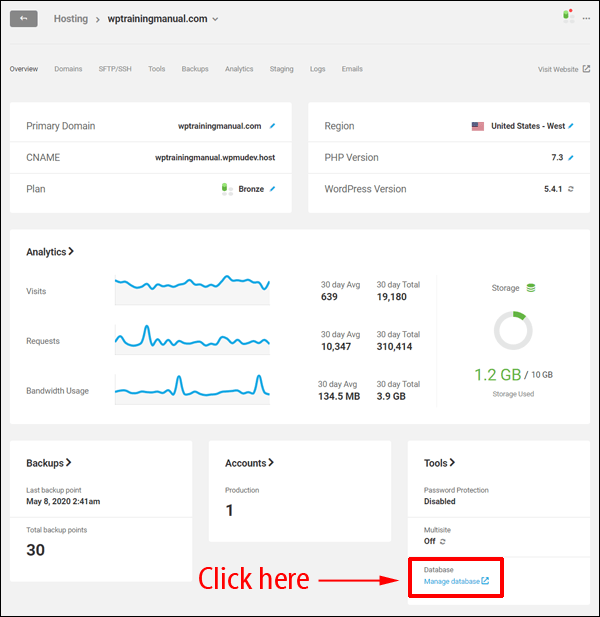Click the Bandwidth 30 day avg 134.5 MB

pyautogui.click(x=339, y=396)
